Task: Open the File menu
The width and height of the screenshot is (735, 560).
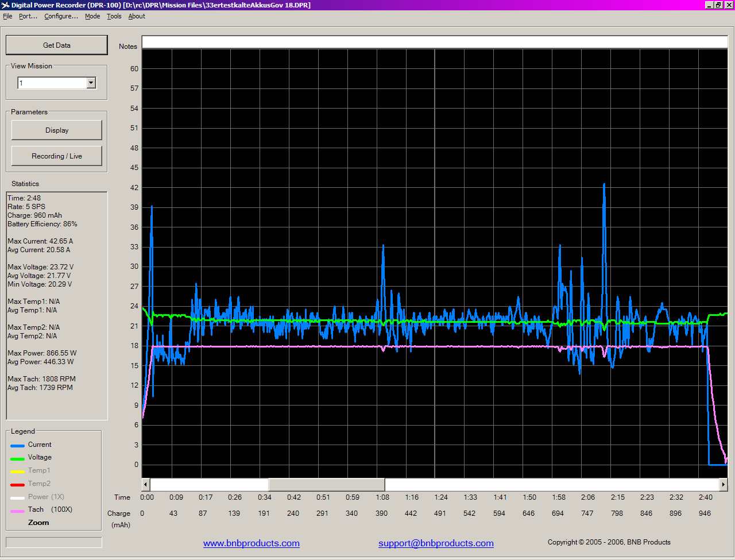Action: pos(7,16)
